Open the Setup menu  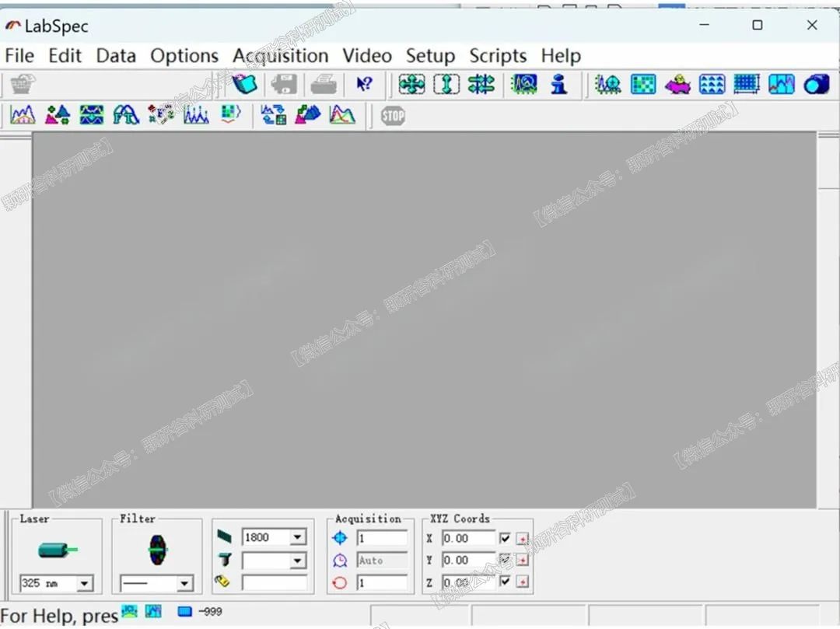pos(430,55)
